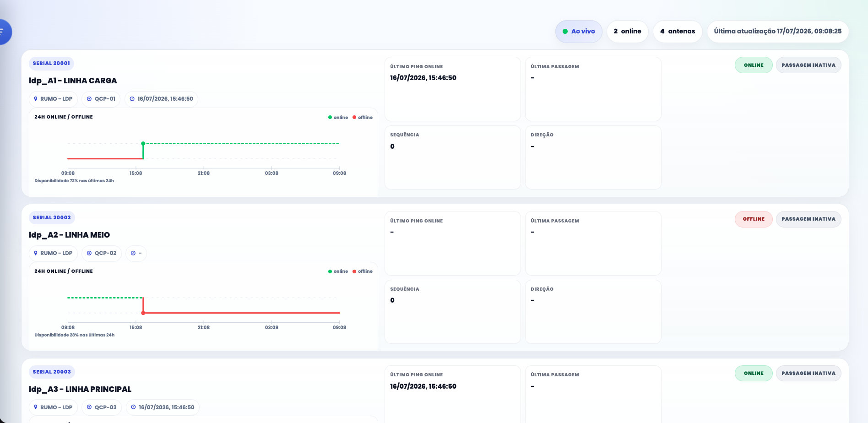Click the 2 online counter pill
Screen dimensions: 868x423
tap(627, 32)
